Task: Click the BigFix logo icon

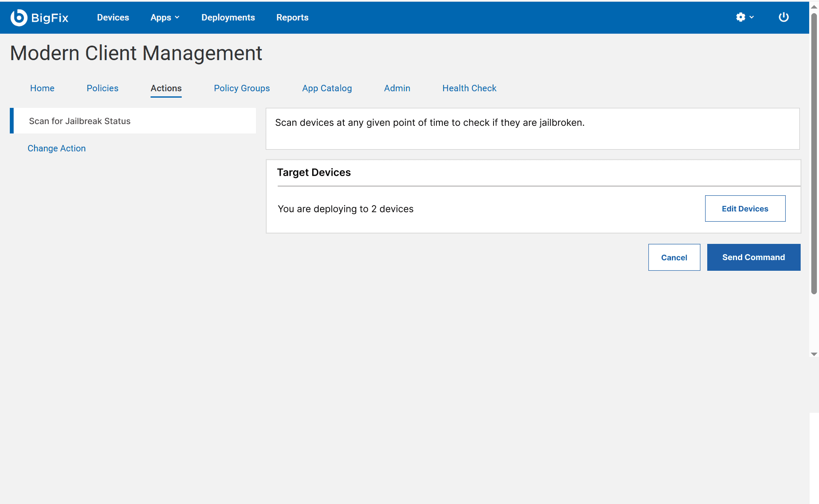Action: point(19,17)
